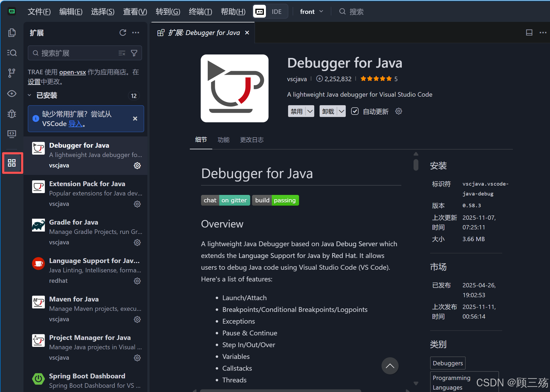Uncheck the 自动更新 auto-update checkbox

(355, 111)
